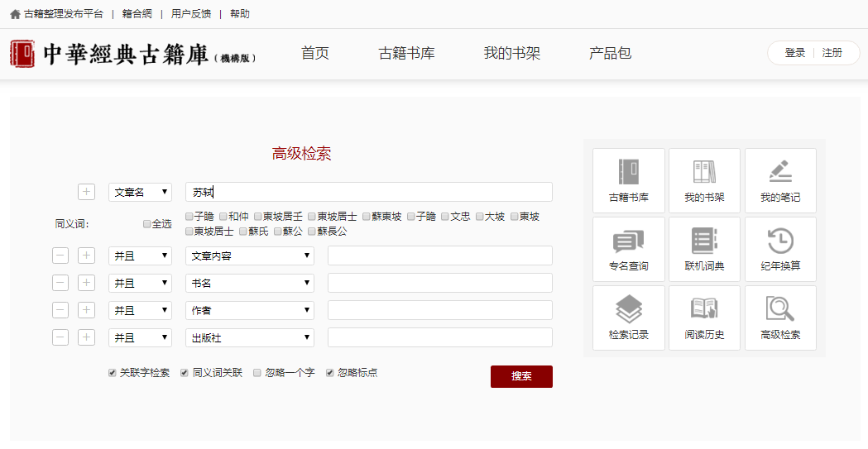Go to the 首页 navigation tab
The height and width of the screenshot is (449, 868).
tap(314, 54)
